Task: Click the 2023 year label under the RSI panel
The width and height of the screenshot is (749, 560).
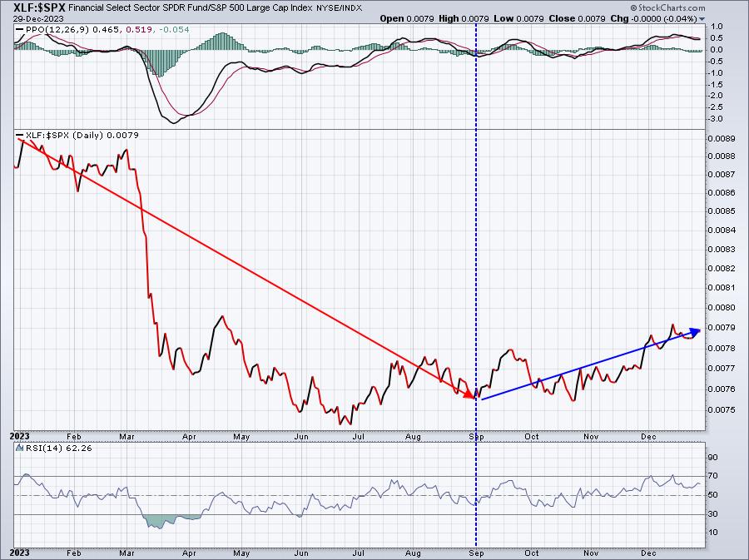Action: 20,553
